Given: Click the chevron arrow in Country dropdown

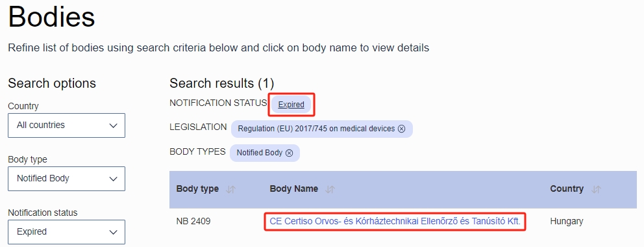Looking at the screenshot, I should pyautogui.click(x=114, y=125).
